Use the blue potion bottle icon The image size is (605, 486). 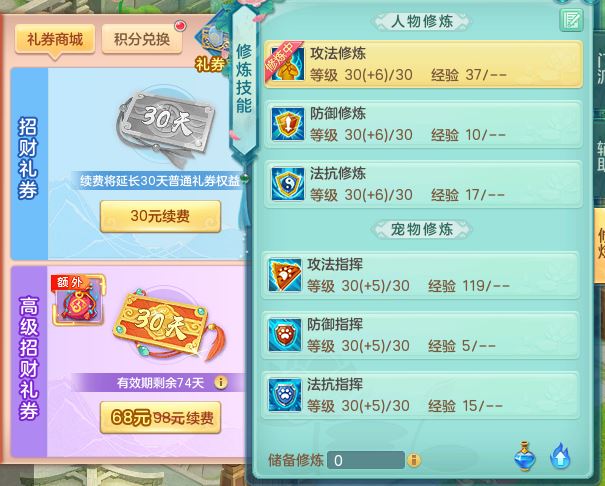(x=525, y=456)
